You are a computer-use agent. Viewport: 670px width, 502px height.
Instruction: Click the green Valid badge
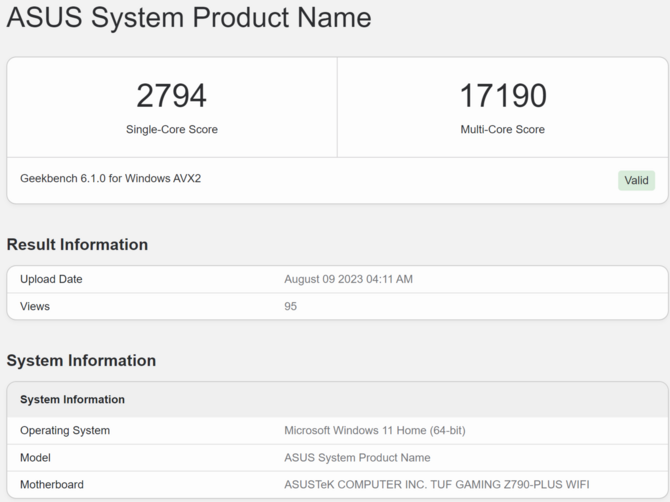click(x=636, y=180)
